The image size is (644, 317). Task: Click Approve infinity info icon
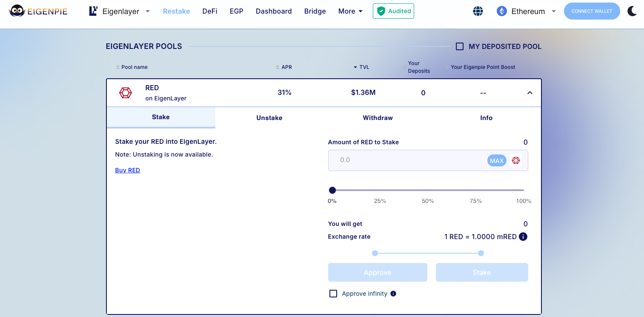click(x=393, y=294)
